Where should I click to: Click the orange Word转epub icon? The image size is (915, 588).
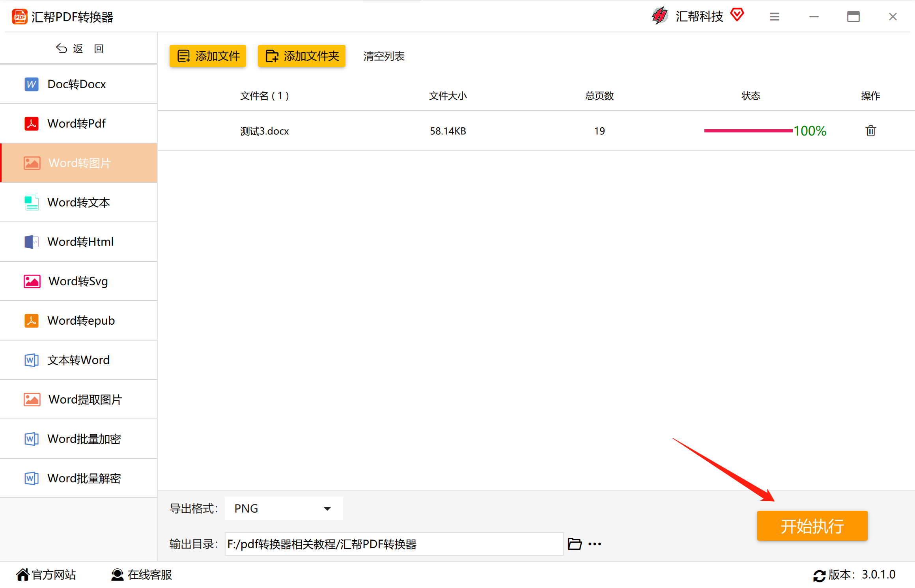click(32, 320)
